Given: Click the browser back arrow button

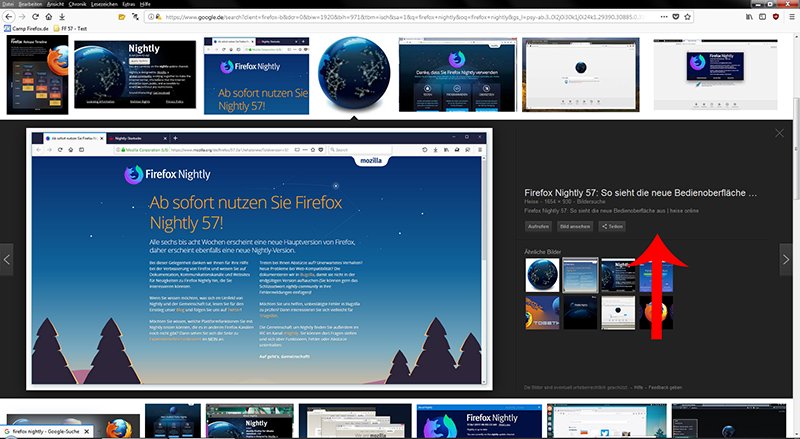Looking at the screenshot, I should pyautogui.click(x=7, y=17).
